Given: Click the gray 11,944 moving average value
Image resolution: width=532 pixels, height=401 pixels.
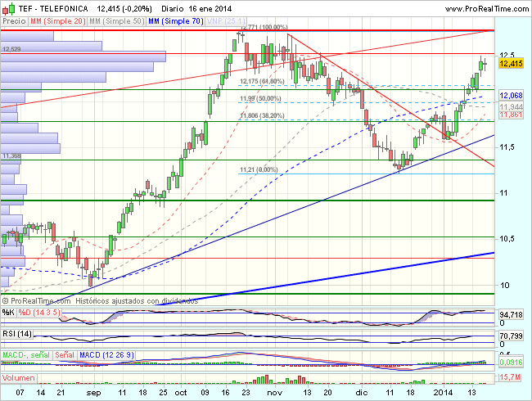Looking at the screenshot, I should coord(511,107).
